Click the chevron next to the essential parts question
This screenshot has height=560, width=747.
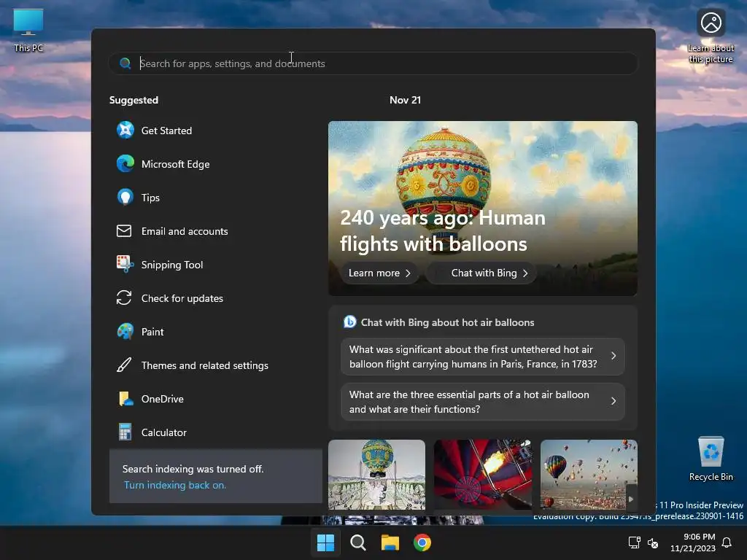(613, 401)
